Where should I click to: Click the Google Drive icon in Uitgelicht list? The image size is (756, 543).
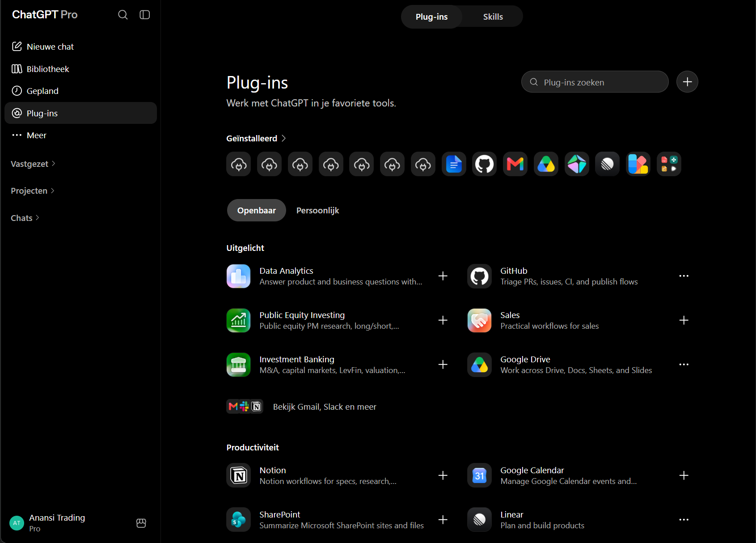[480, 365]
